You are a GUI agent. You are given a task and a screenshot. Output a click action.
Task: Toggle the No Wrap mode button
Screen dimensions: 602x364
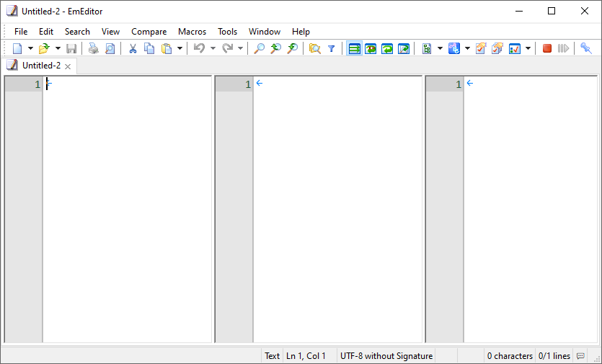coord(355,49)
